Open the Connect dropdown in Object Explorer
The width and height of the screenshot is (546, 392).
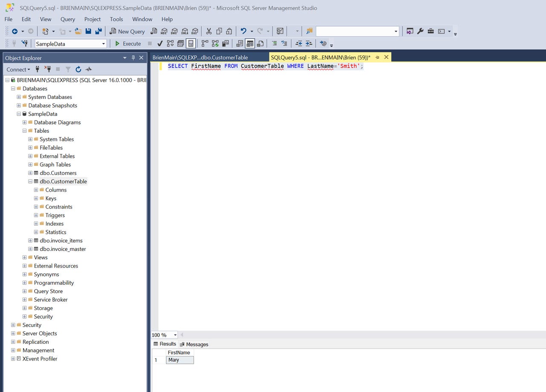[x=18, y=69]
